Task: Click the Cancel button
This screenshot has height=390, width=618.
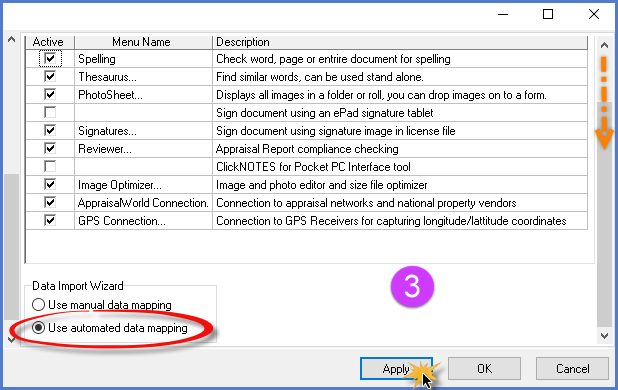Action: 572,369
